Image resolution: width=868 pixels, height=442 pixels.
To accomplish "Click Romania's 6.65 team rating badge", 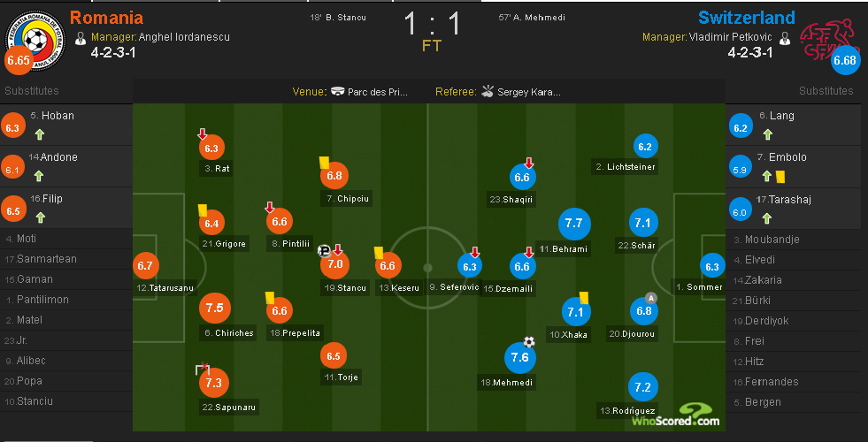I will pyautogui.click(x=18, y=60).
